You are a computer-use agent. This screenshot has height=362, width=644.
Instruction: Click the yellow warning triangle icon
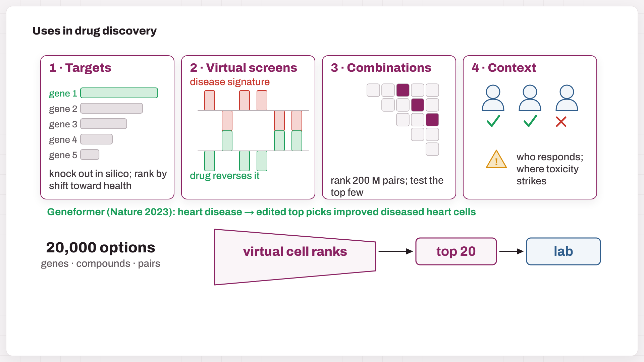click(x=496, y=159)
